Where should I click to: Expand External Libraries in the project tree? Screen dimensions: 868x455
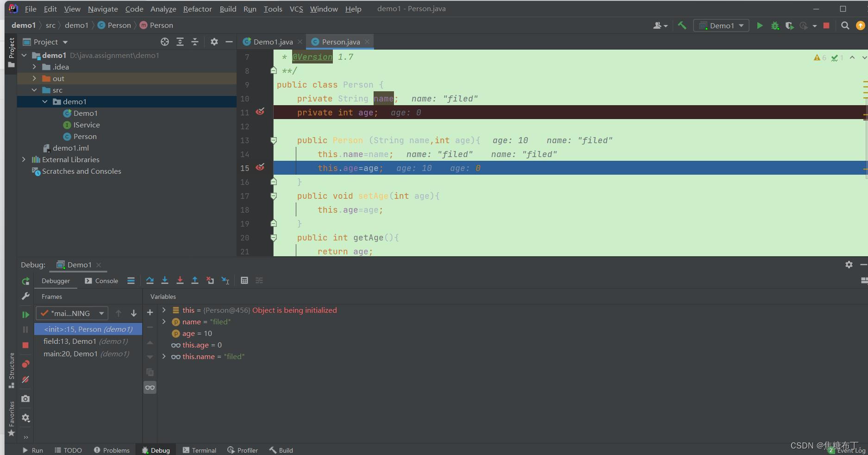[24, 159]
